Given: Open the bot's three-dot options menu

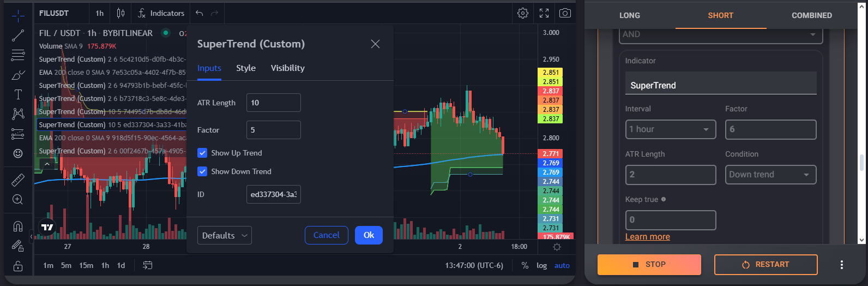Looking at the screenshot, I should (841, 265).
